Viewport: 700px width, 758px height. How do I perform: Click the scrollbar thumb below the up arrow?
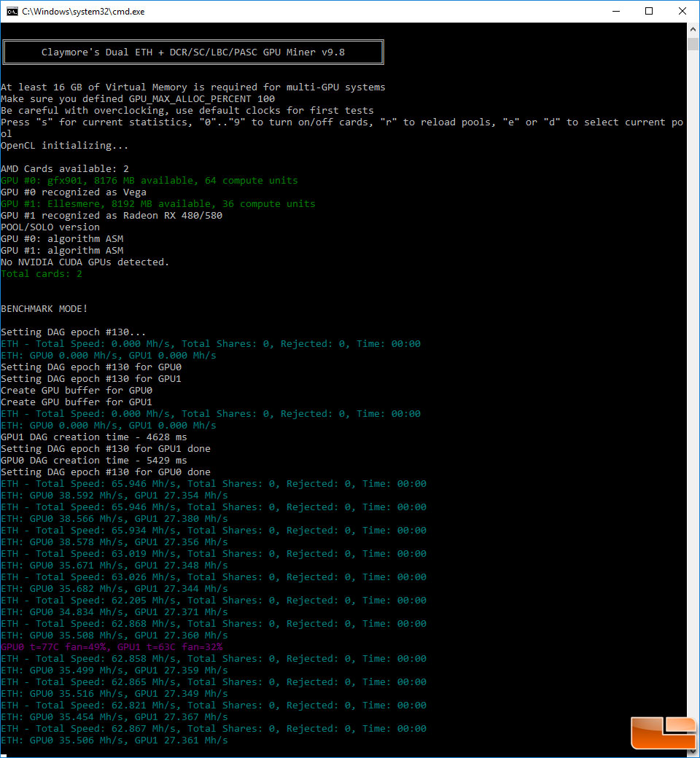pos(693,44)
